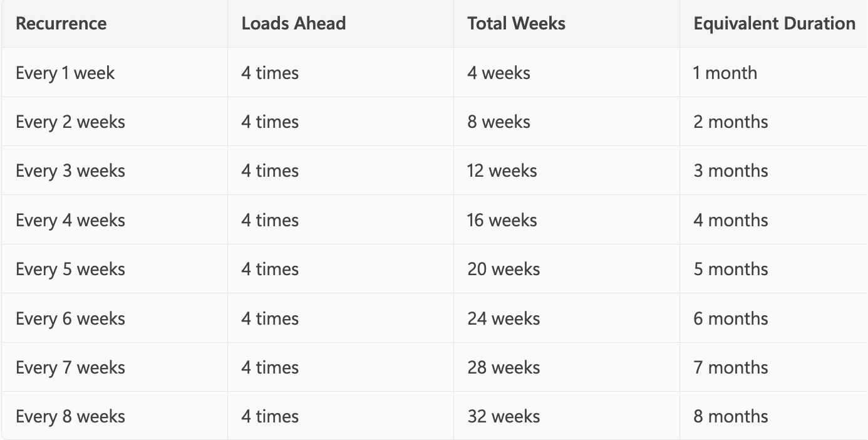Select the "4 weeks" total cell
This screenshot has width=868, height=440.
[499, 73]
